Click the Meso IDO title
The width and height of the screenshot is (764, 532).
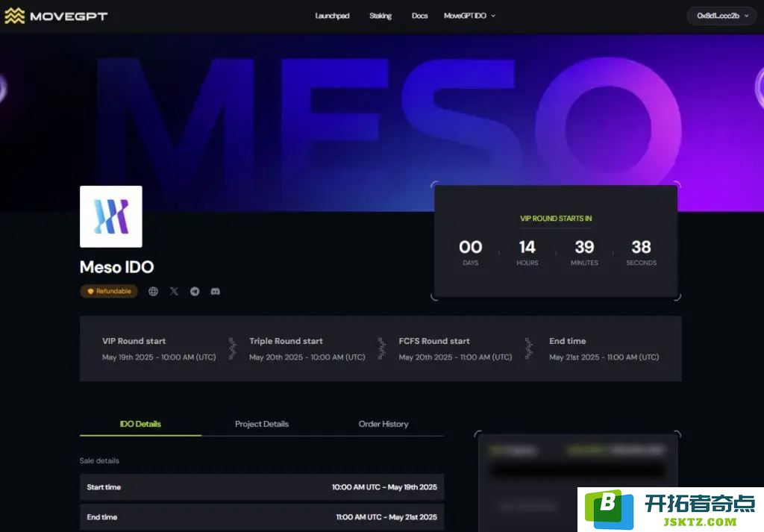point(117,267)
